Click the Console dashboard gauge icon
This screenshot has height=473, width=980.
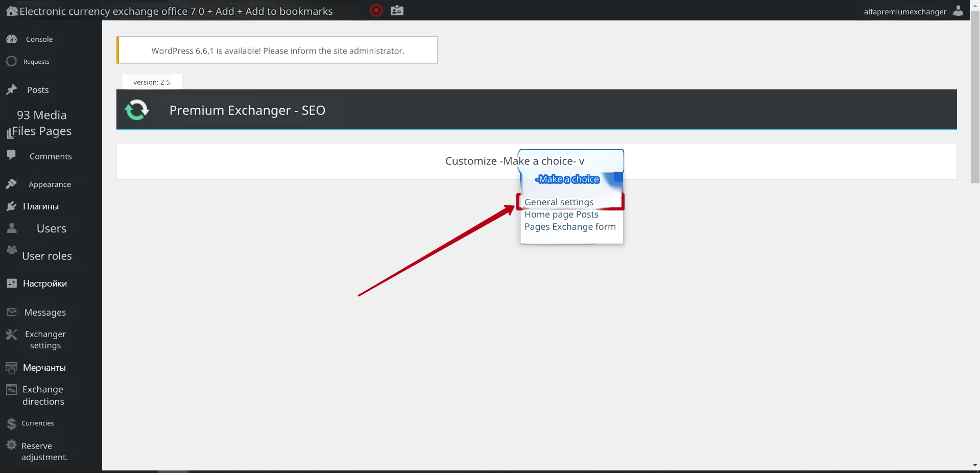point(12,39)
